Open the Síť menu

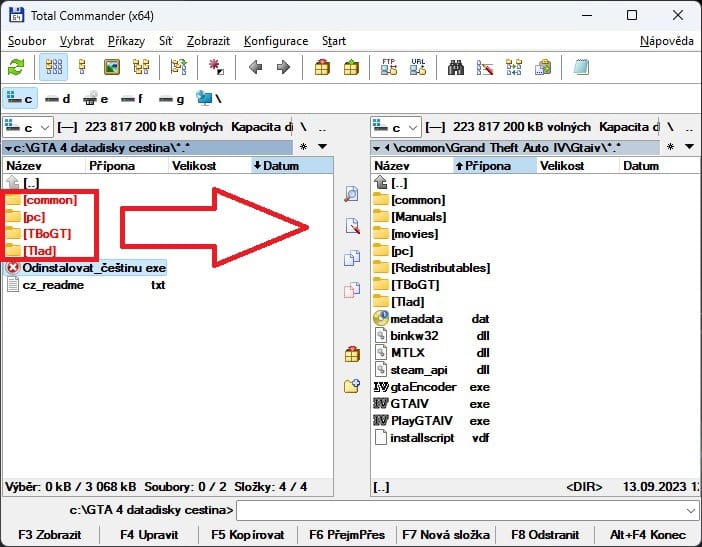(166, 41)
